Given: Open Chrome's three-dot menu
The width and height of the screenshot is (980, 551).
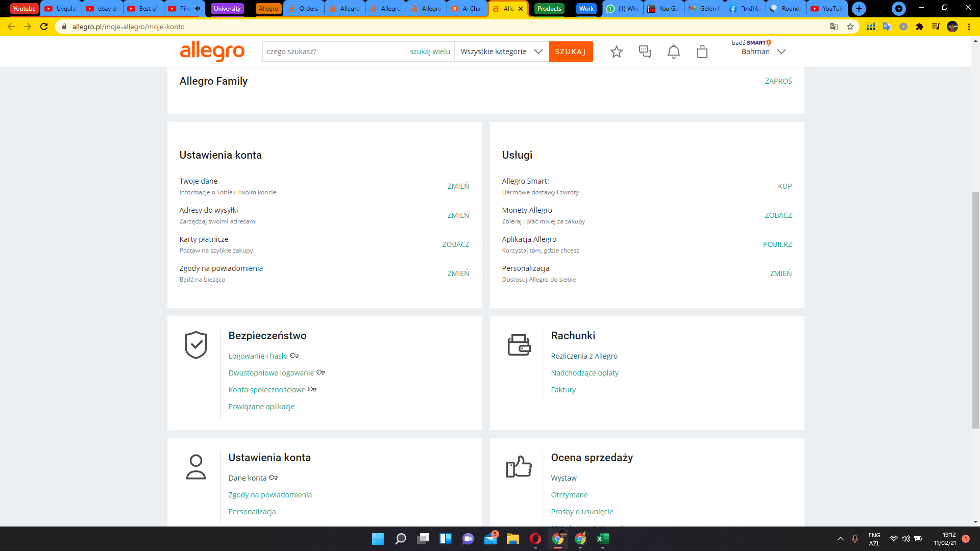Looking at the screenshot, I should pos(969,27).
